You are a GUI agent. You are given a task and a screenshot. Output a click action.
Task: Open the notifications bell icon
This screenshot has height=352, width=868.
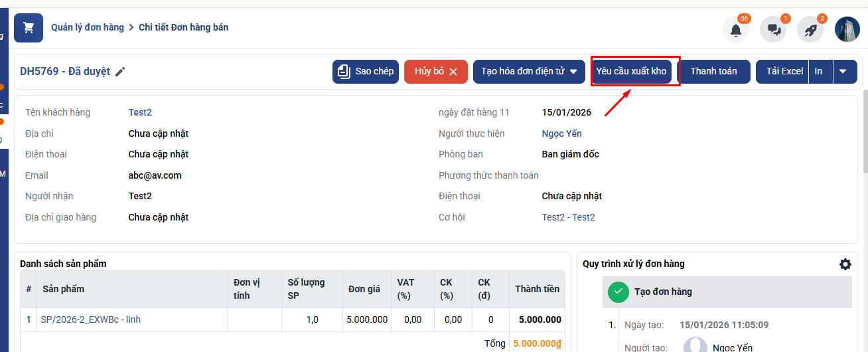click(735, 30)
